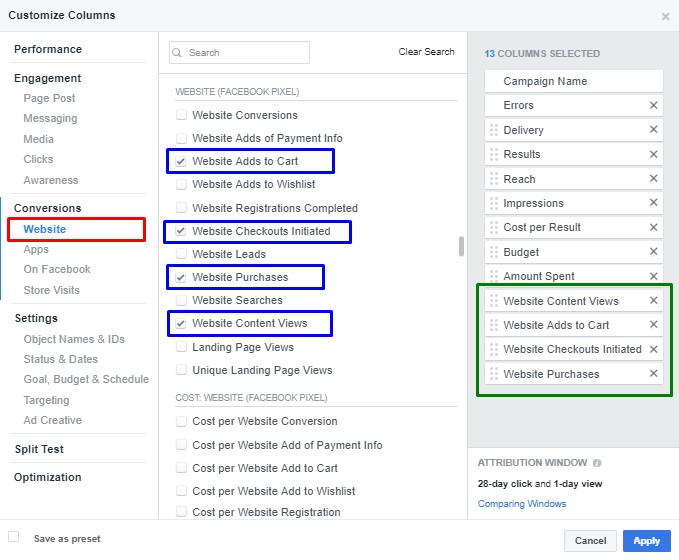The width and height of the screenshot is (679, 560).
Task: Close the Customize Columns dialog
Action: [x=666, y=17]
